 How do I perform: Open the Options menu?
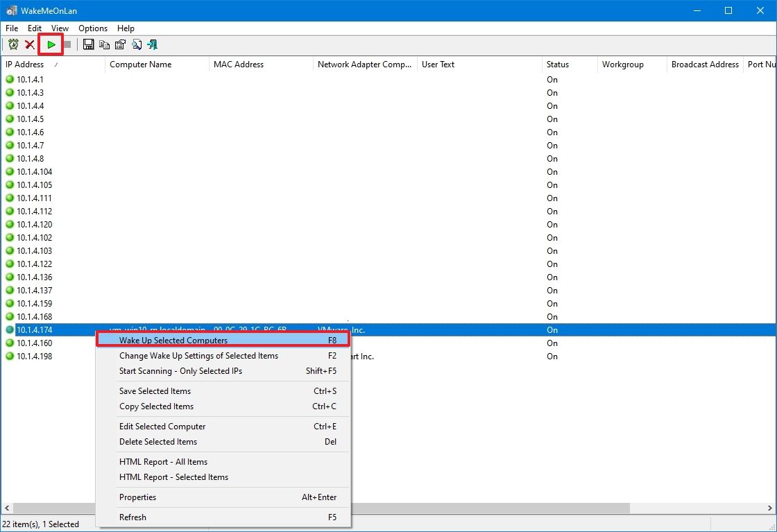pyautogui.click(x=92, y=28)
